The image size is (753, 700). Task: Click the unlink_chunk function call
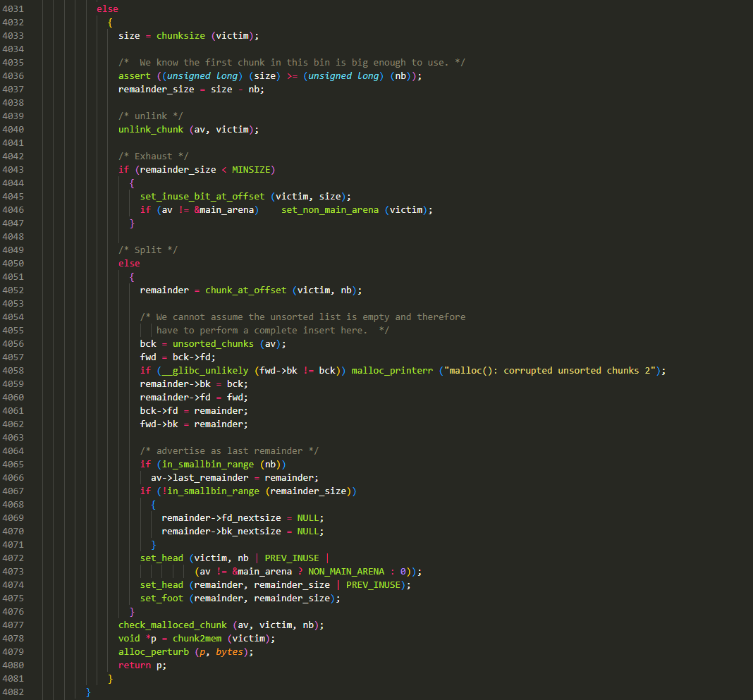(x=150, y=130)
